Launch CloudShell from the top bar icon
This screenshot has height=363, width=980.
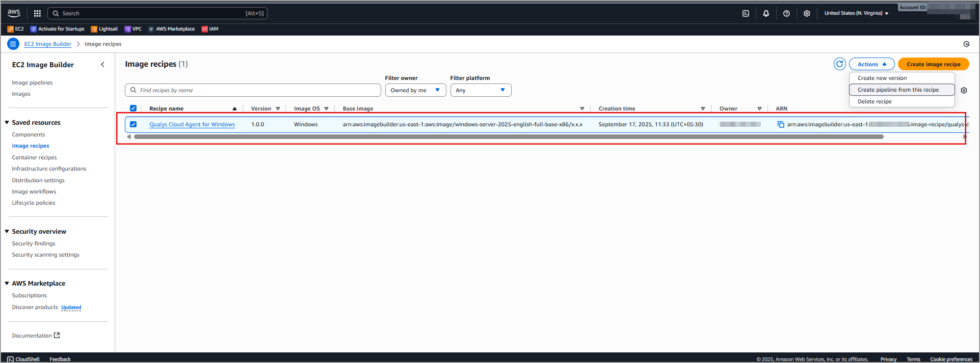pyautogui.click(x=746, y=13)
